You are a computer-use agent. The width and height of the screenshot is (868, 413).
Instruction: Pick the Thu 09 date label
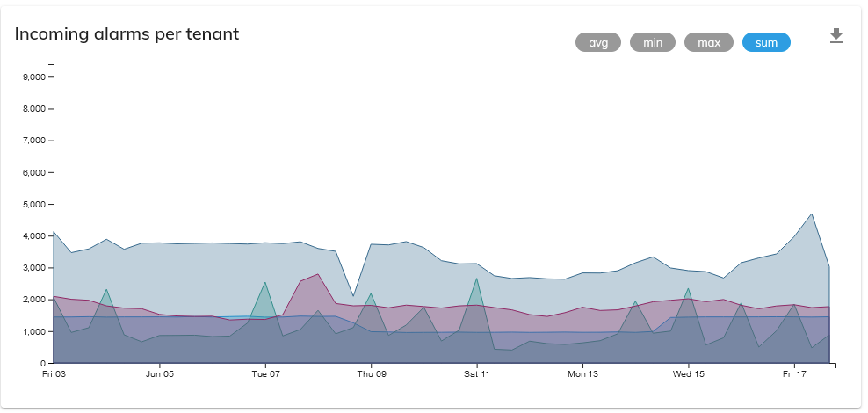371,373
